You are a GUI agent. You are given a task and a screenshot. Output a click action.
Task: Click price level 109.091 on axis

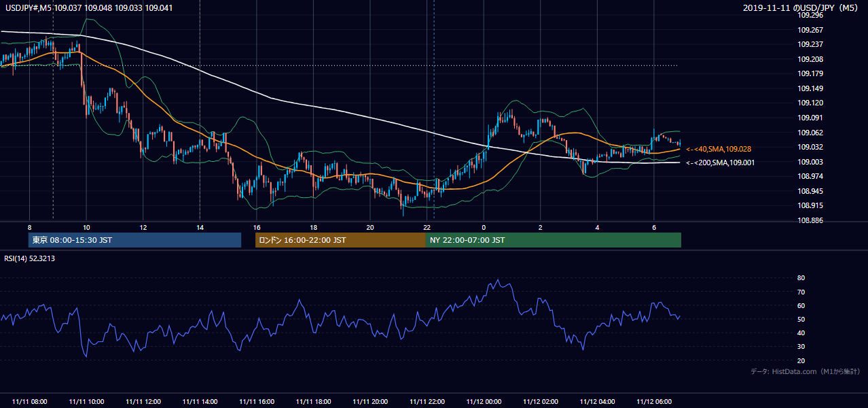810,118
